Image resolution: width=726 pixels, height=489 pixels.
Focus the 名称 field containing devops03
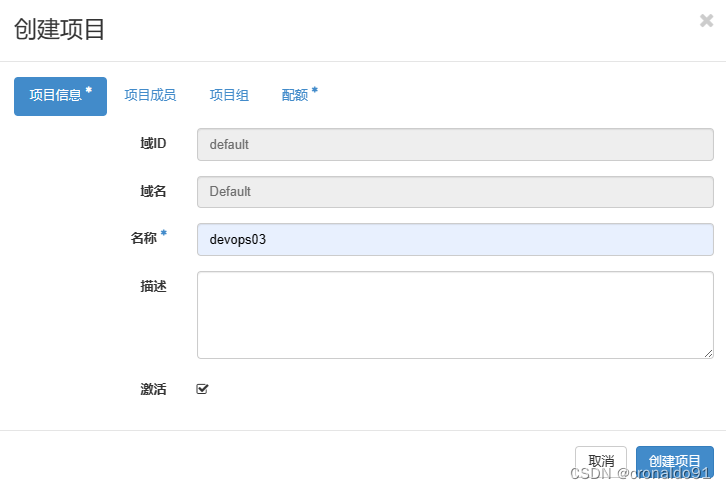(x=455, y=239)
